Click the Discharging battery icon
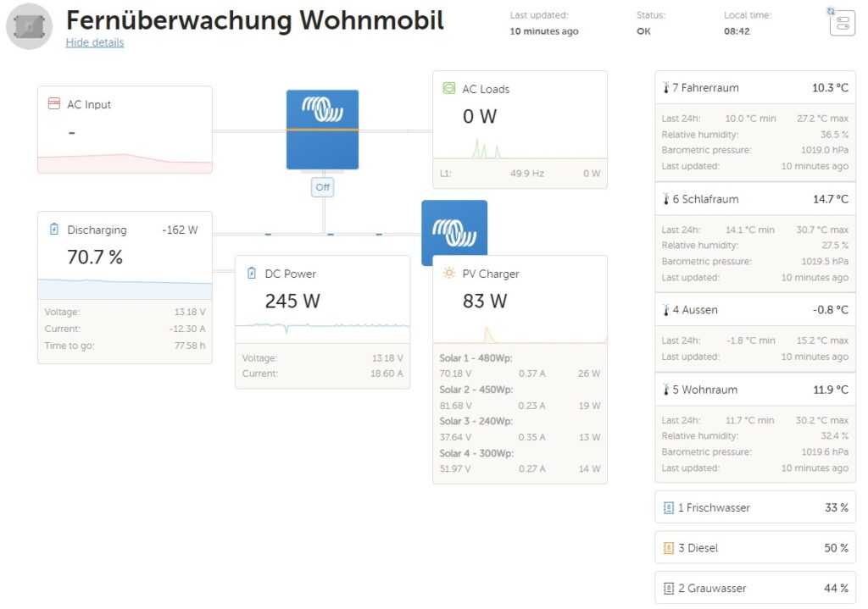This screenshot has height=609, width=868. [x=53, y=230]
